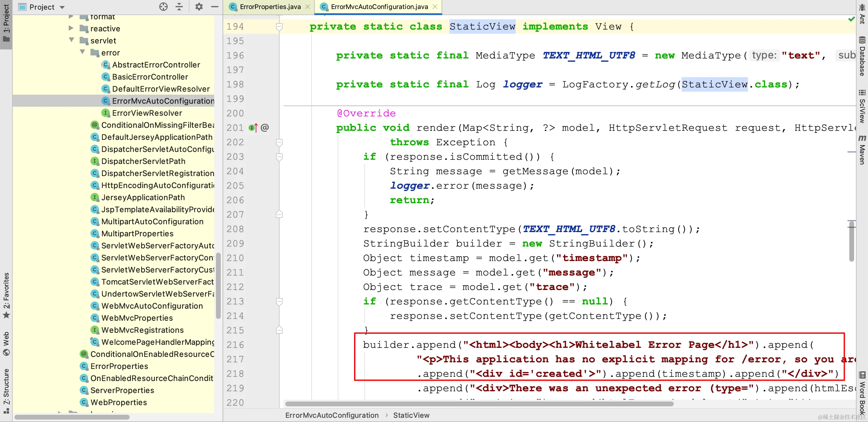Image resolution: width=868 pixels, height=422 pixels.
Task: Open the SciView tool window
Action: [x=862, y=106]
